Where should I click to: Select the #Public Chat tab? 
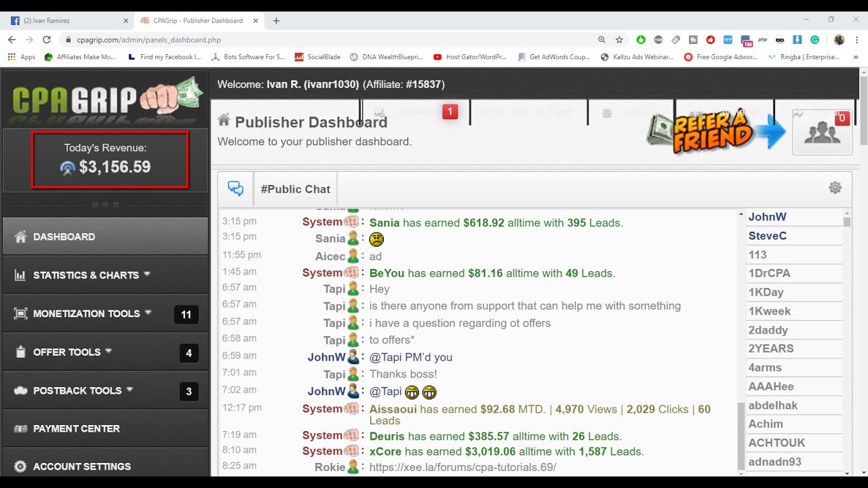pos(296,189)
